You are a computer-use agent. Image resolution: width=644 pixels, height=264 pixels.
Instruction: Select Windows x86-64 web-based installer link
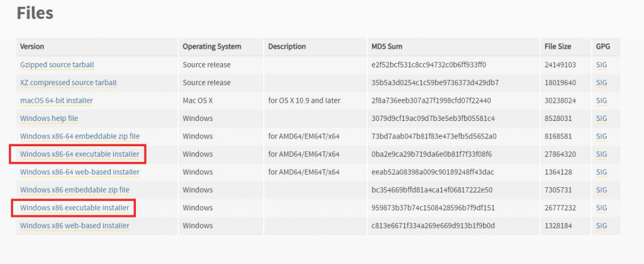click(x=80, y=172)
